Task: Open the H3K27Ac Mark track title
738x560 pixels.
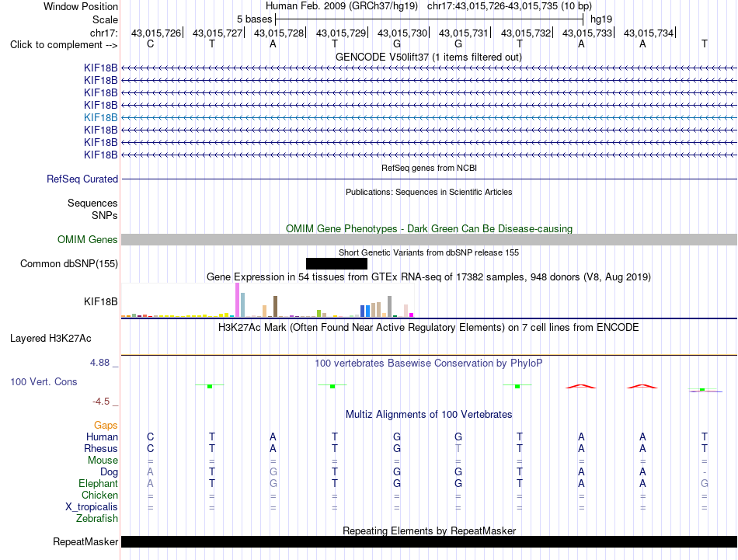Action: pyautogui.click(x=429, y=328)
